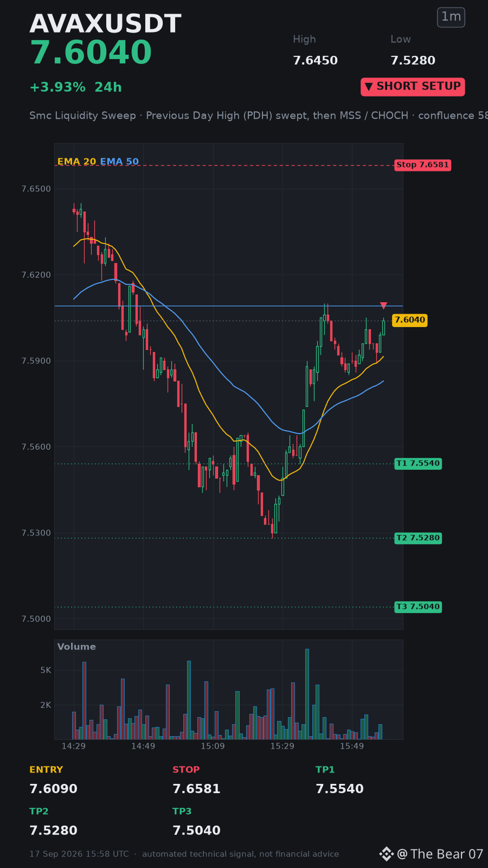Click the tallest green volume bar

pyautogui.click(x=307, y=694)
